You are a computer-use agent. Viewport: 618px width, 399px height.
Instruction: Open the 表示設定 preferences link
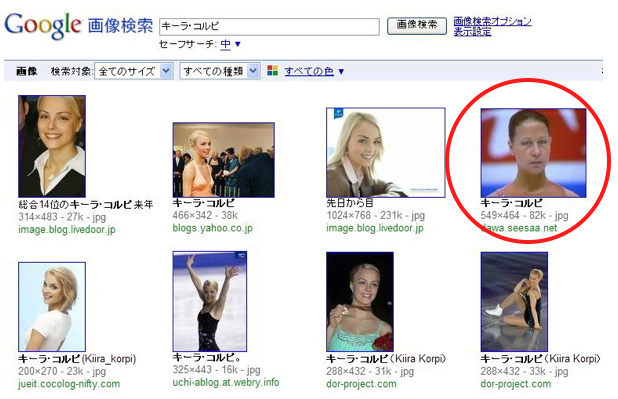pos(472,32)
